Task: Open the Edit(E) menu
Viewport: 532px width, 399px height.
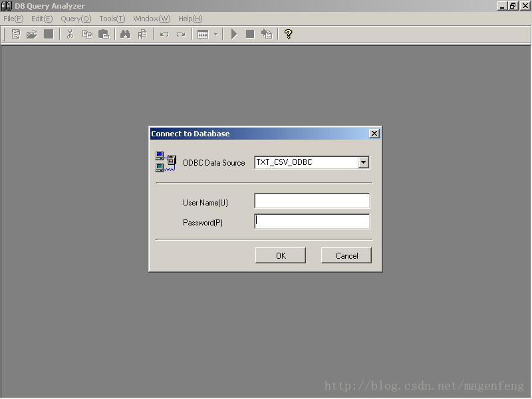Action: coord(42,19)
